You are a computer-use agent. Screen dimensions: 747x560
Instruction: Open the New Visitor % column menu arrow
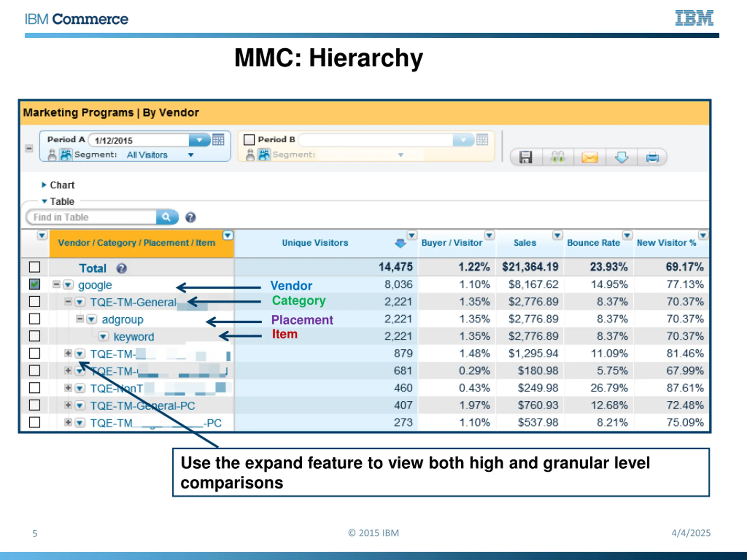click(x=703, y=235)
